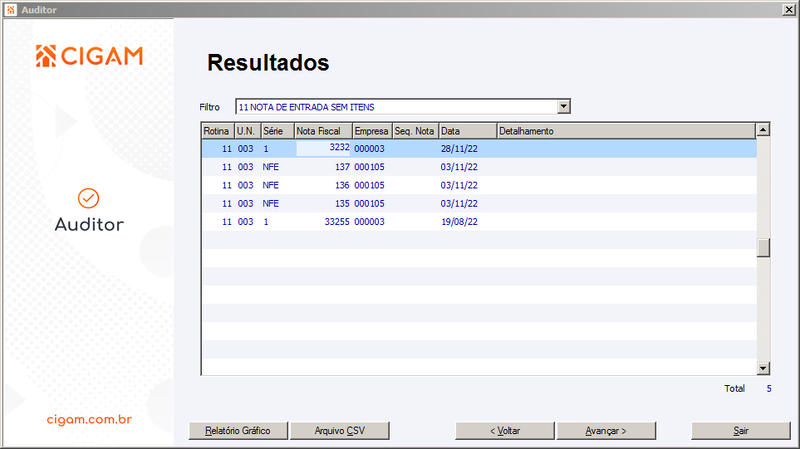800x449 pixels.
Task: Sort by the Nota Fiscal column header
Action: [323, 131]
